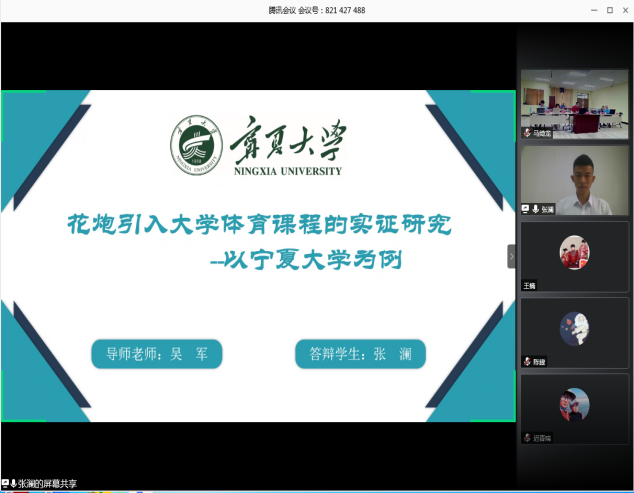The height and width of the screenshot is (493, 634).
Task: Click mic icon on the bottom participant tile
Action: pos(527,438)
